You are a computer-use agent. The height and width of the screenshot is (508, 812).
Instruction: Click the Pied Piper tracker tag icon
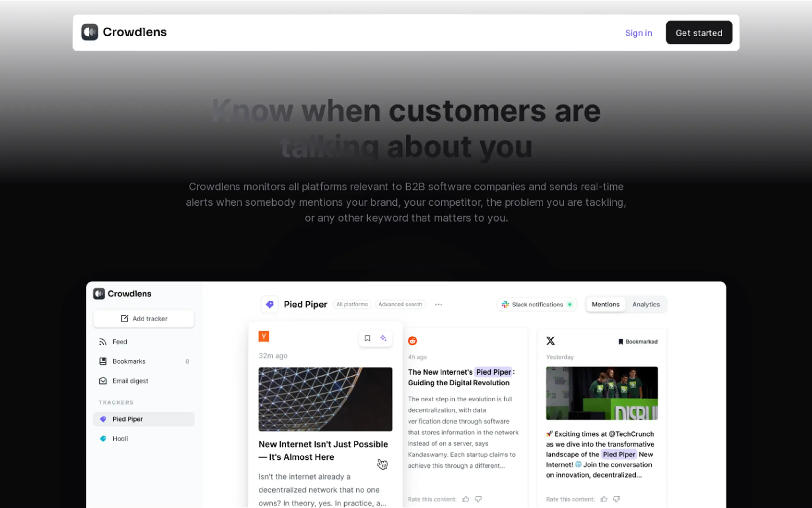pyautogui.click(x=269, y=305)
